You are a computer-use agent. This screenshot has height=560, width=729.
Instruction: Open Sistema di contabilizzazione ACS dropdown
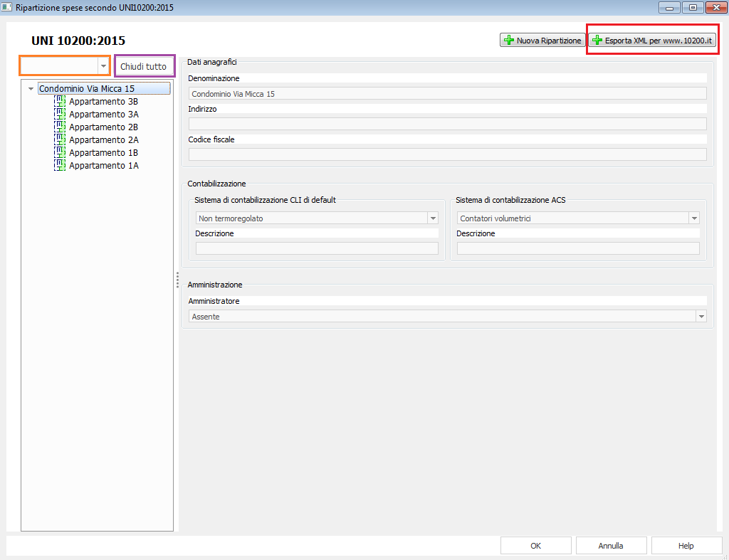693,218
